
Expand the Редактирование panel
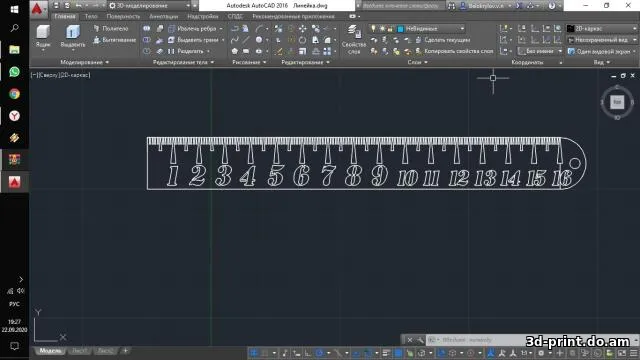[305, 62]
